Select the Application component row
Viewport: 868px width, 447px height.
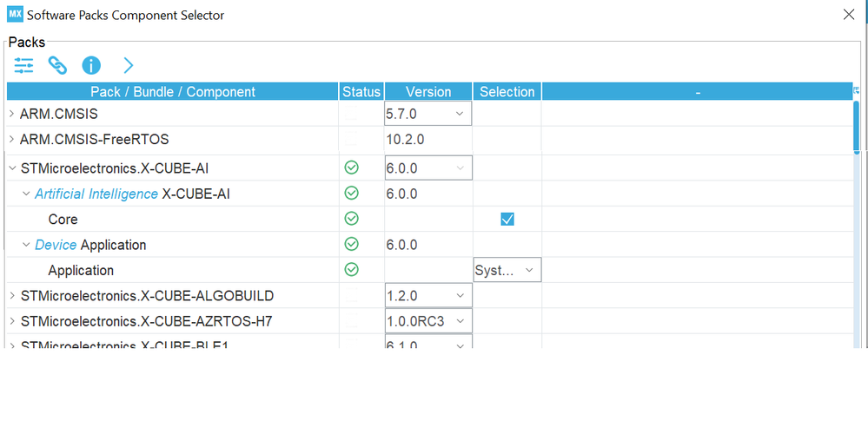(x=429, y=270)
